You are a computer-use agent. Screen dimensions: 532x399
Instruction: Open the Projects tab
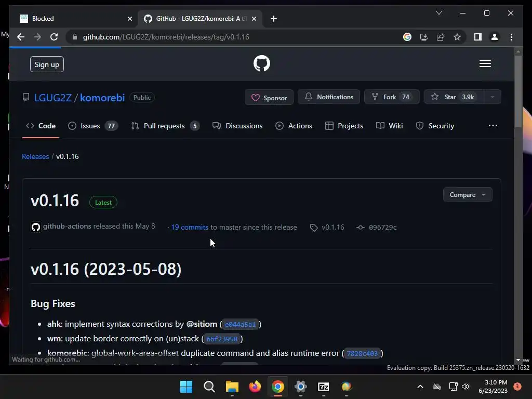(x=344, y=126)
